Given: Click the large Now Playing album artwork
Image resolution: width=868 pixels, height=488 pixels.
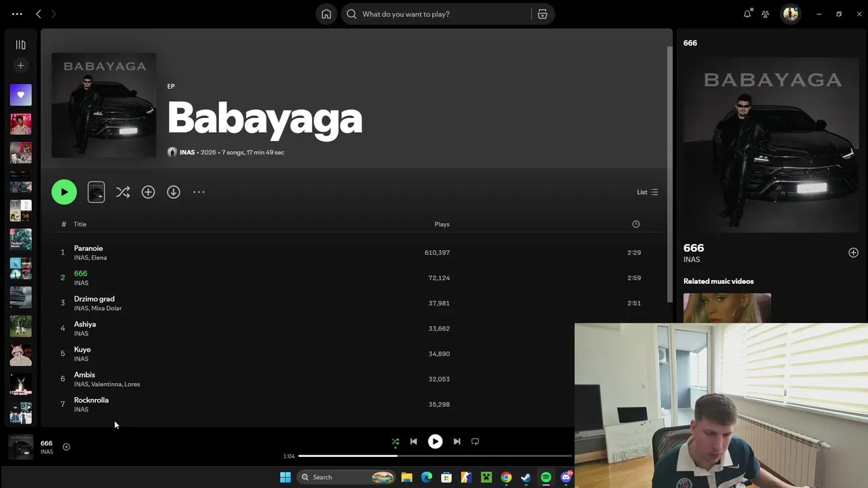Looking at the screenshot, I should [771, 145].
